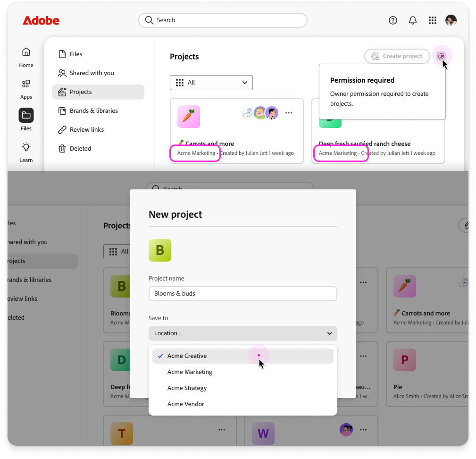
Task: Open background Carrots and more carrot thumbnail
Action: point(405,286)
